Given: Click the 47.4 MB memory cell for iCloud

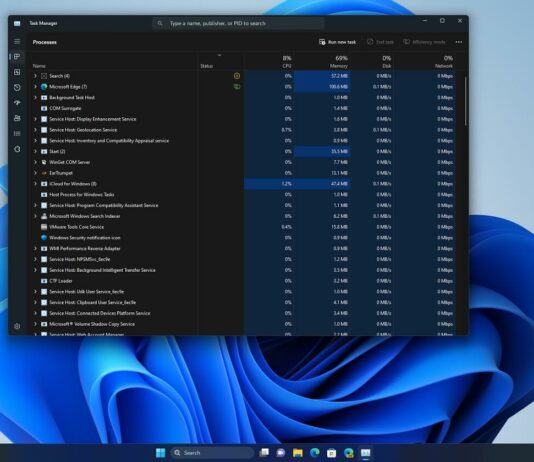Looking at the screenshot, I should (x=322, y=184).
